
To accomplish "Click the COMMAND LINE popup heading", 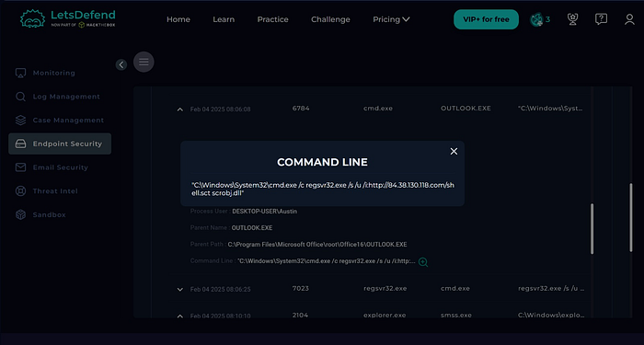I will (322, 162).
